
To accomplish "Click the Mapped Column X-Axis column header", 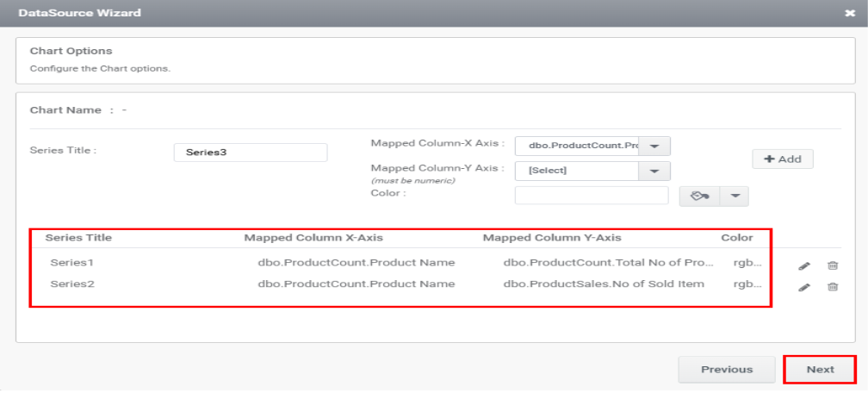I will pyautogui.click(x=313, y=237).
